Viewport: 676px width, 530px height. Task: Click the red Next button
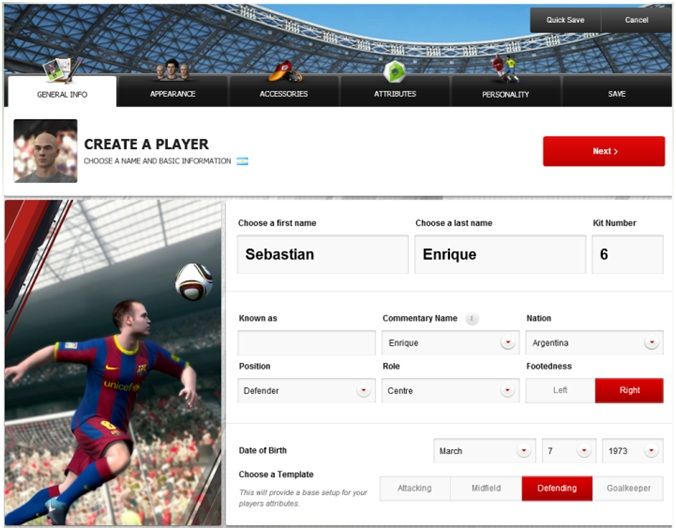pyautogui.click(x=604, y=151)
